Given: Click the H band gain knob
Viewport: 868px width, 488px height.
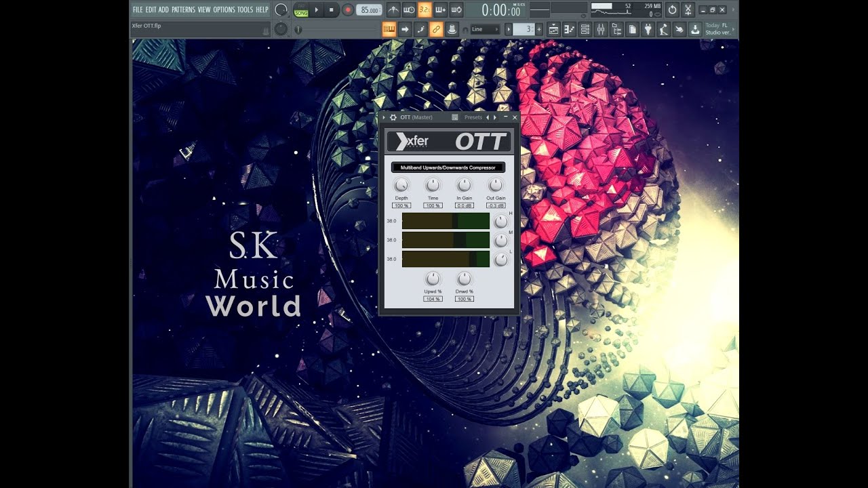Looking at the screenshot, I should pos(500,222).
